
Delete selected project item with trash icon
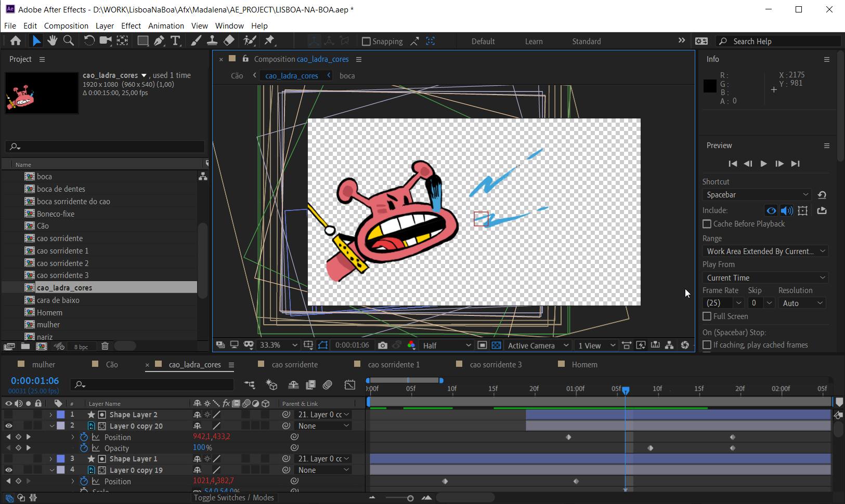point(105,346)
